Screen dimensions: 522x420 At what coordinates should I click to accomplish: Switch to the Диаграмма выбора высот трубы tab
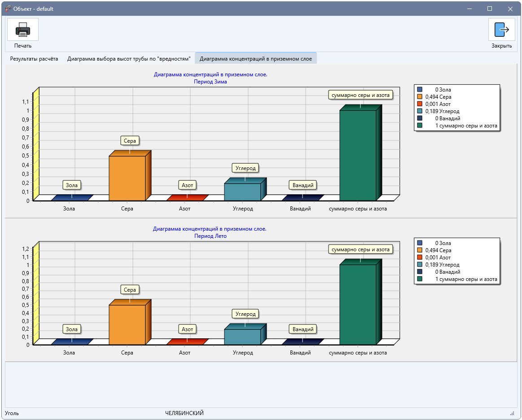pyautogui.click(x=129, y=59)
